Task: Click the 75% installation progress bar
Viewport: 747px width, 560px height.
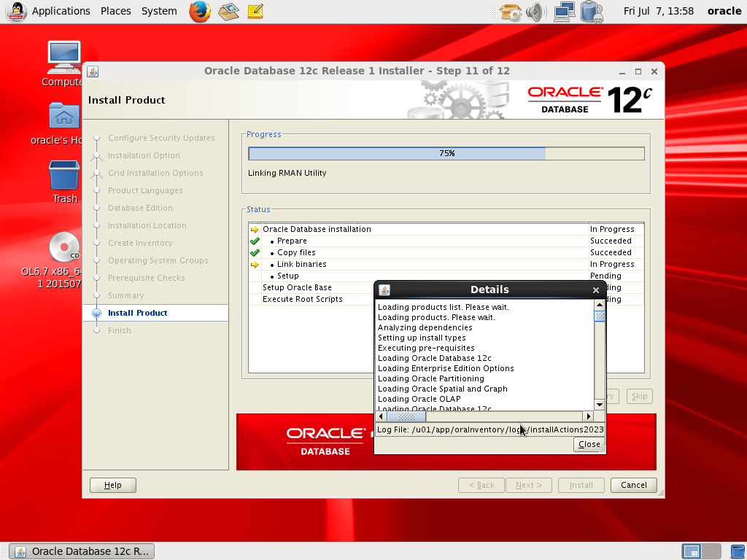Action: (x=446, y=153)
